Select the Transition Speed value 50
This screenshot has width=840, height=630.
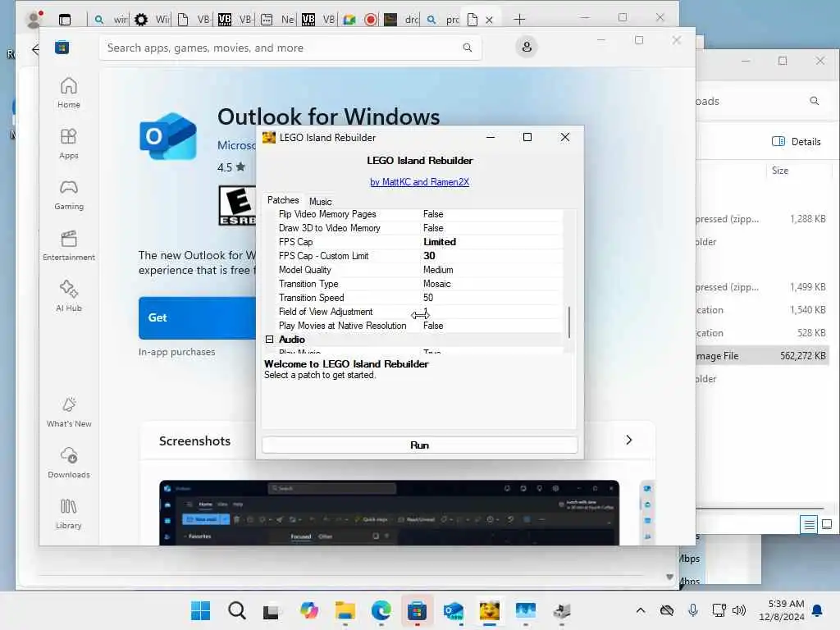[428, 297]
